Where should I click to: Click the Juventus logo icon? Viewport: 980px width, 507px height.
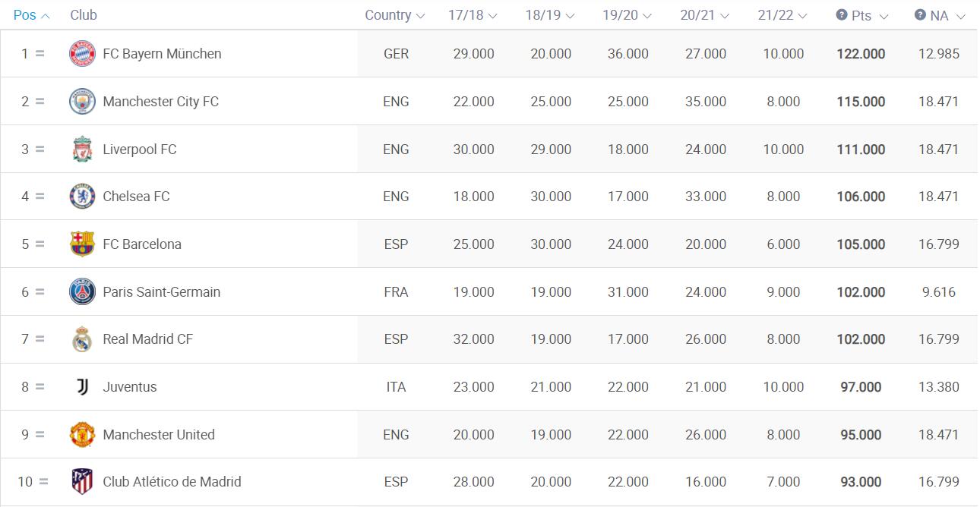pos(82,387)
